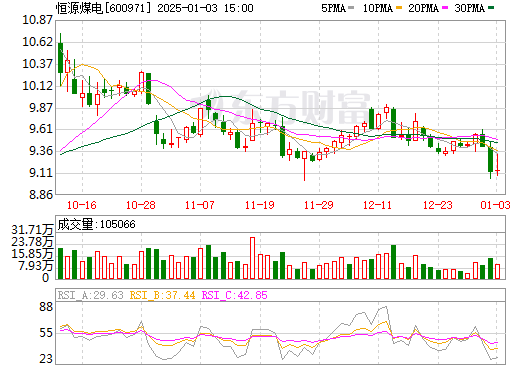Screen dimensions: 520x365
Task: Click the 20PMA magenta legend swatch
Action: (445, 8)
